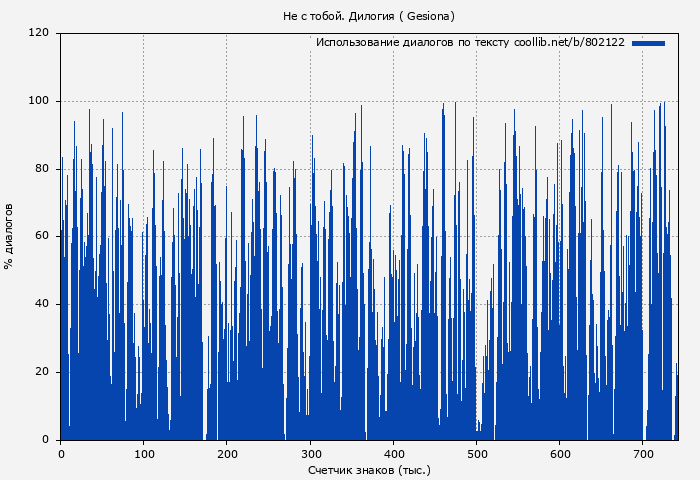
Task: Click the 200 tick on the X-axis
Action: [227, 452]
